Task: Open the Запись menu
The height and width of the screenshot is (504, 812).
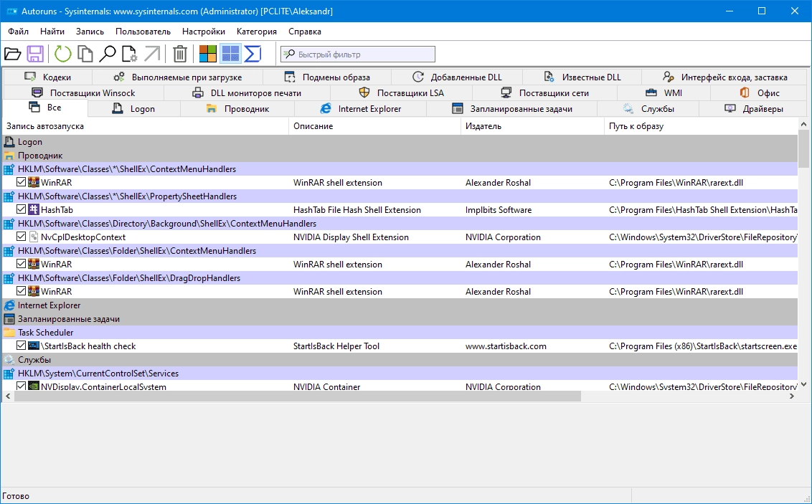Action: pyautogui.click(x=90, y=32)
